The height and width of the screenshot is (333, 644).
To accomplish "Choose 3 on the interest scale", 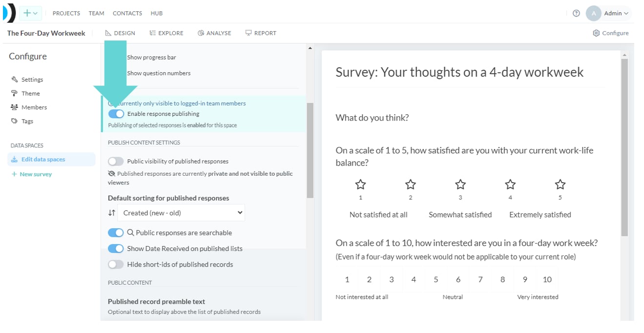I will [392, 279].
